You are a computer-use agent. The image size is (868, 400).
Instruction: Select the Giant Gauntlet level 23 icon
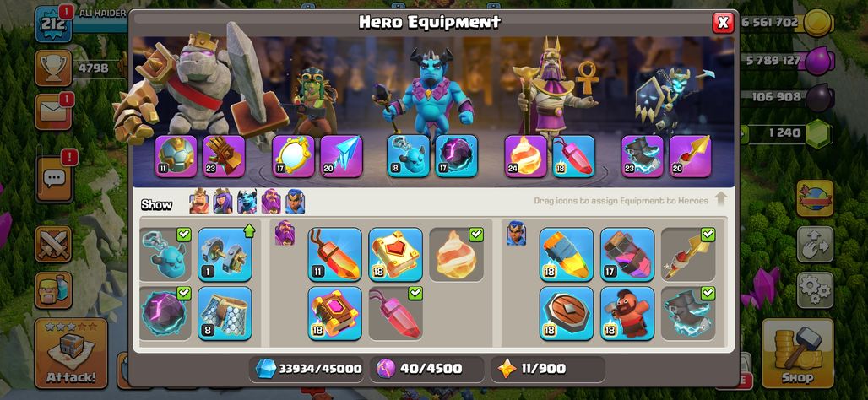[224, 155]
